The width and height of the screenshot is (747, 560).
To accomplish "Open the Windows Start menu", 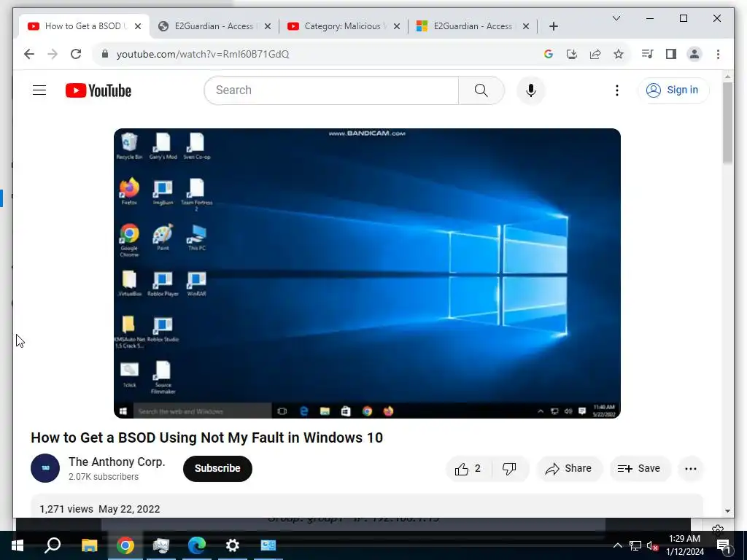I will 18,545.
